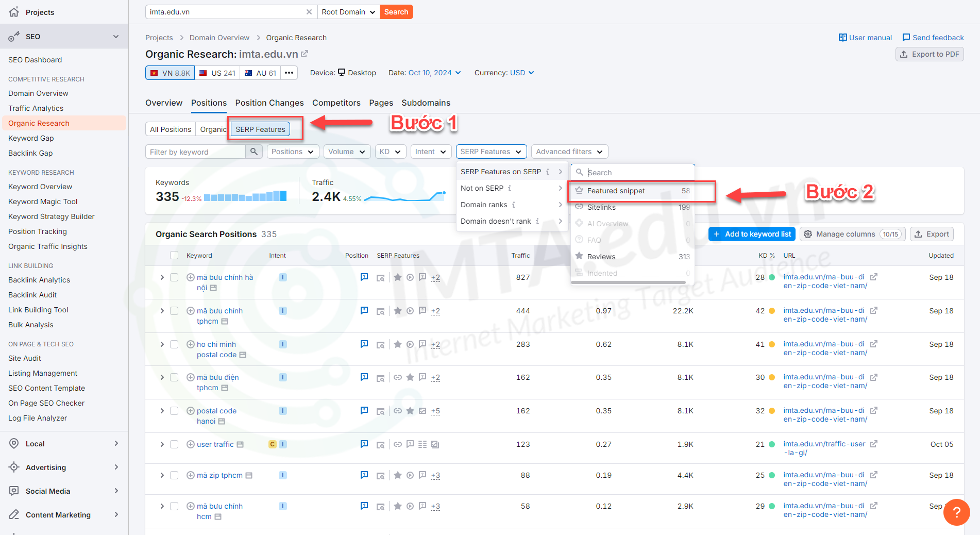Click Social Media icon in sidebar
The image size is (980, 535).
coord(14,491)
